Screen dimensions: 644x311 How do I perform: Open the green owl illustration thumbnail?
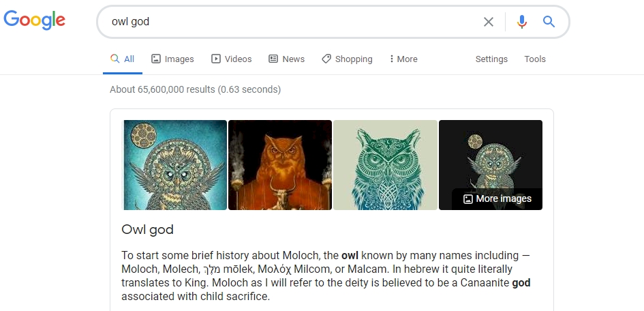(385, 165)
